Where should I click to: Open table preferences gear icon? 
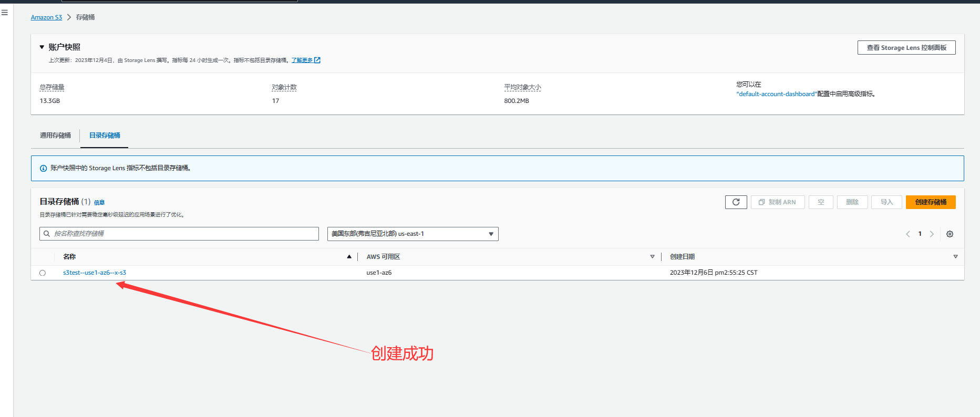point(950,234)
